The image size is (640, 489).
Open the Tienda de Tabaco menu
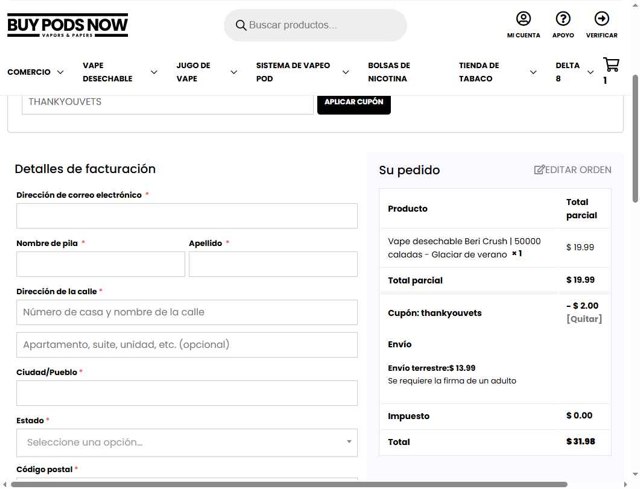point(485,72)
